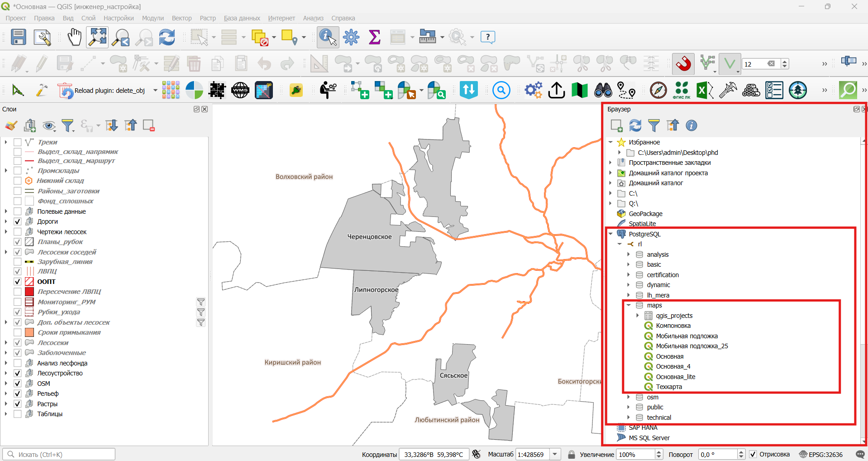
Task: Click the Measure Line ruler tool
Action: pyautogui.click(x=427, y=37)
